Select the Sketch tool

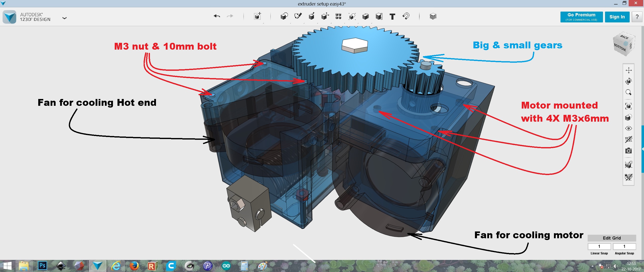[298, 16]
